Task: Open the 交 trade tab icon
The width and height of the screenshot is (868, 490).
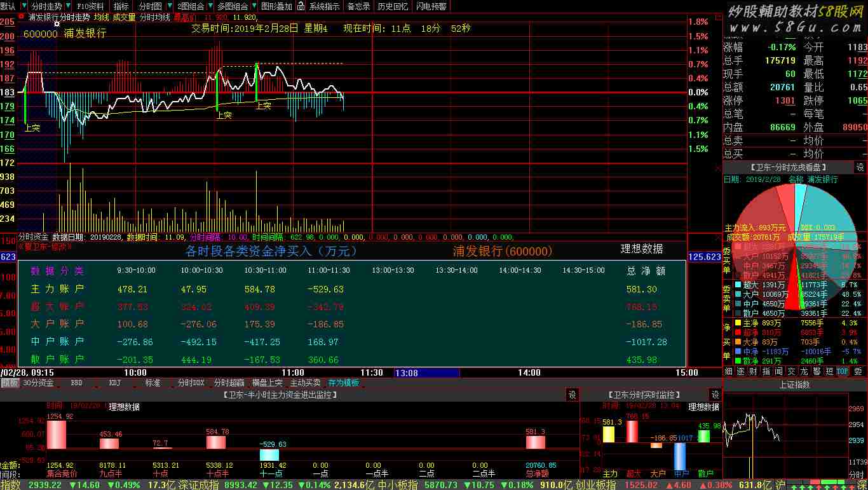Action: coord(792,371)
